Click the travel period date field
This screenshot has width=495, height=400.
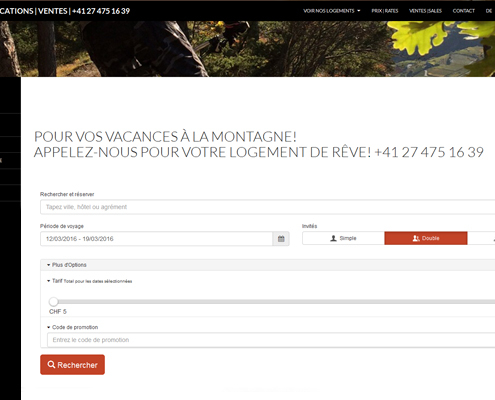coord(156,239)
